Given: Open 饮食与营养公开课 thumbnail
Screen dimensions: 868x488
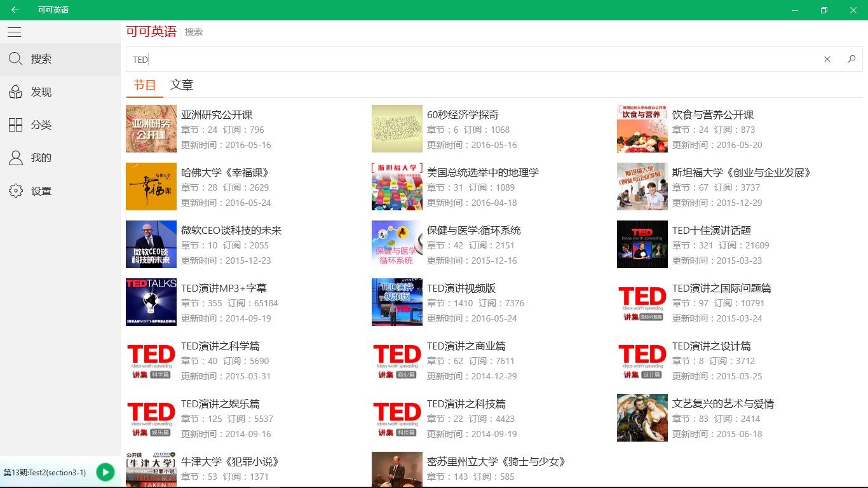Looking at the screenshot, I should [x=642, y=129].
